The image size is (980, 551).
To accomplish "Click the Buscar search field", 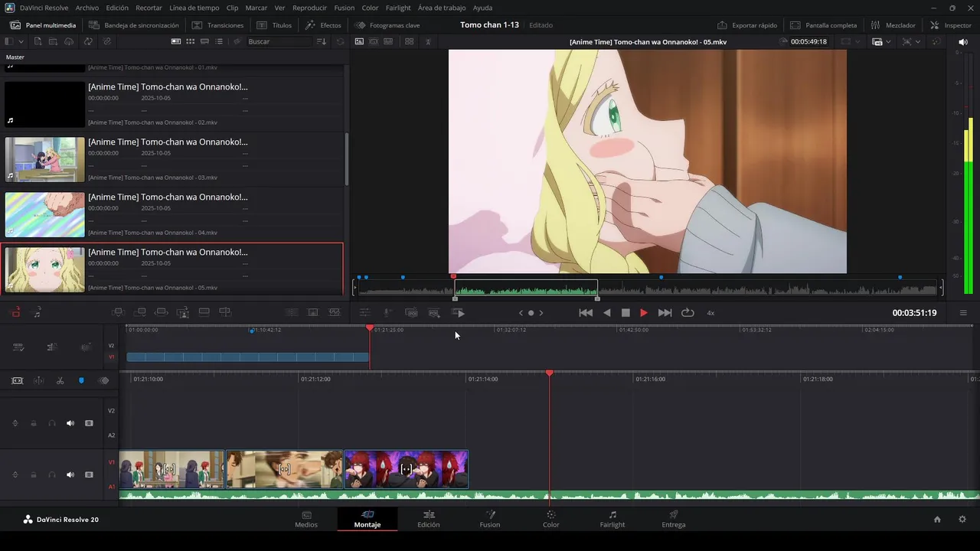I will click(x=279, y=41).
